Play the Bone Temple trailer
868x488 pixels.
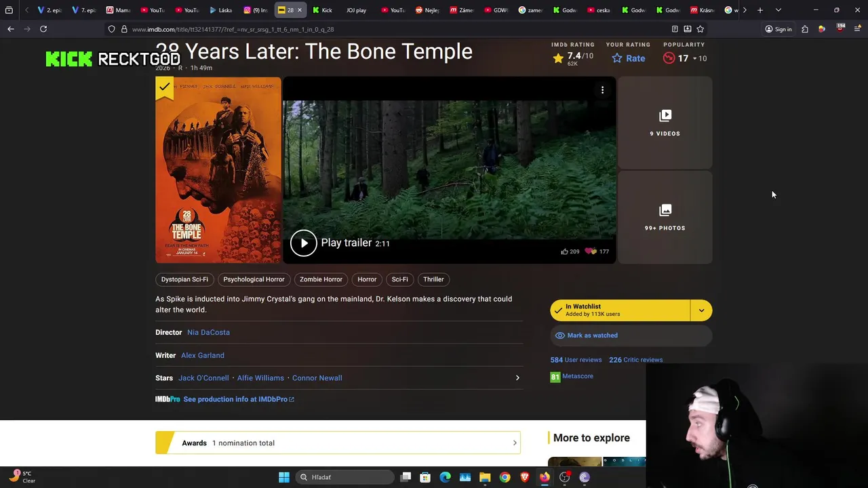pyautogui.click(x=303, y=243)
